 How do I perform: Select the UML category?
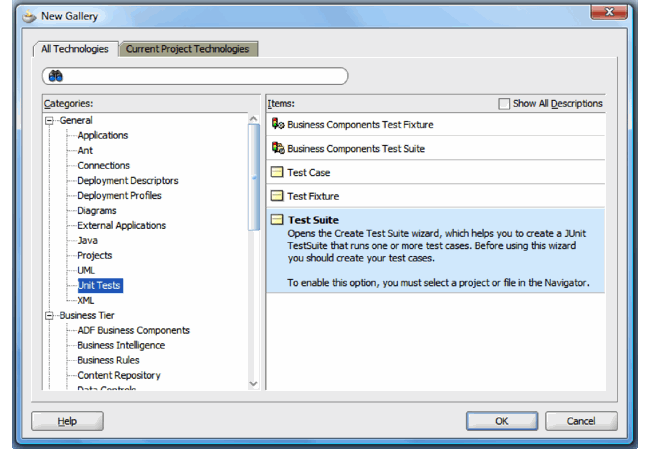point(86,270)
